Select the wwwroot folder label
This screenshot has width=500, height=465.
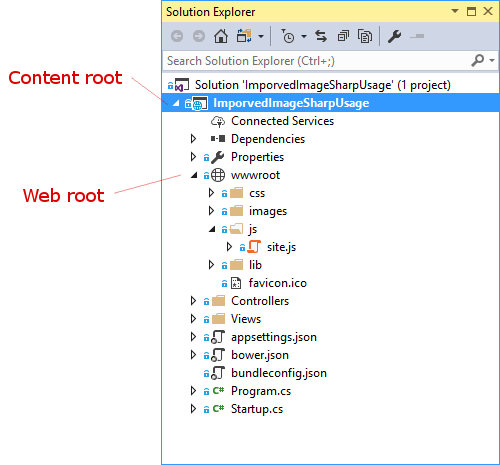pyautogui.click(x=255, y=175)
